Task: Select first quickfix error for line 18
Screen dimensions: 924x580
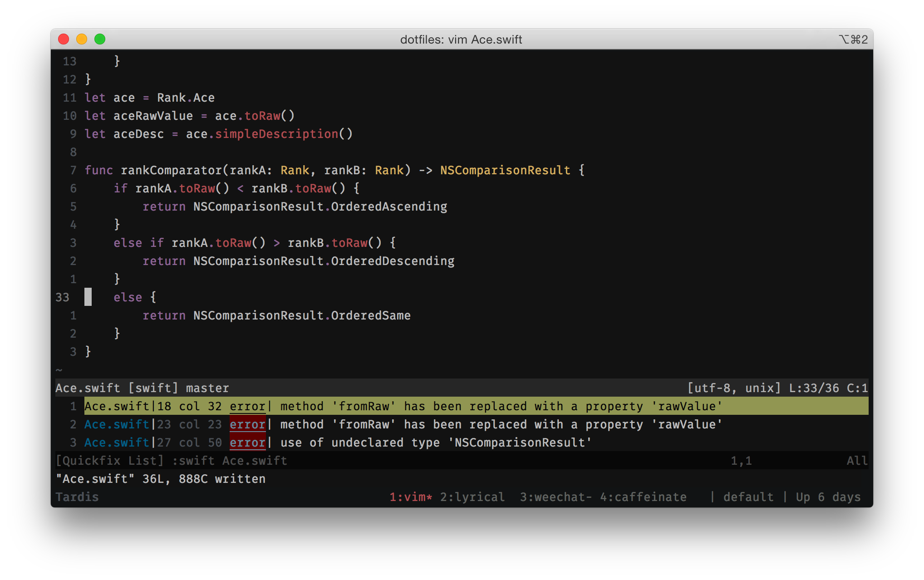Action: tap(402, 406)
